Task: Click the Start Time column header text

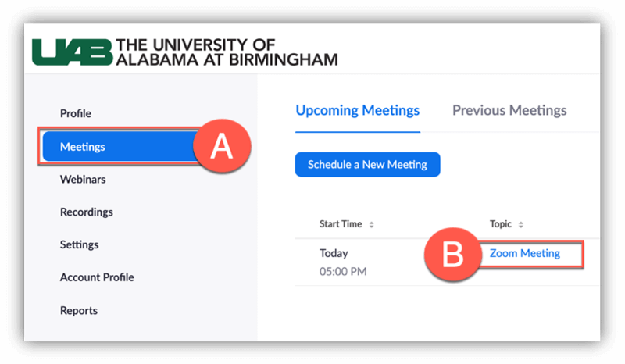Action: [341, 224]
